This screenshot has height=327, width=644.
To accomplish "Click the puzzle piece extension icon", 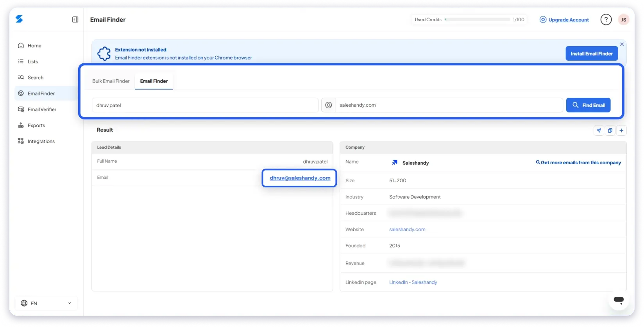I will (104, 54).
